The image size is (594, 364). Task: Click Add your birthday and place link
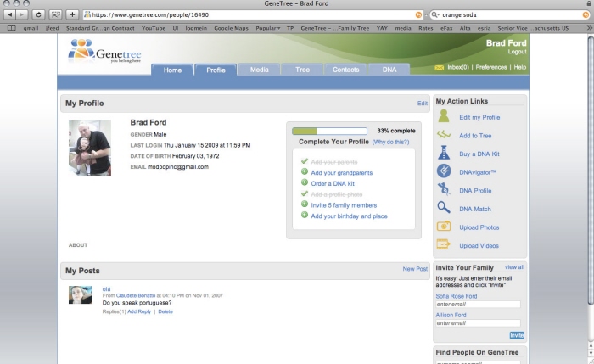click(x=349, y=216)
